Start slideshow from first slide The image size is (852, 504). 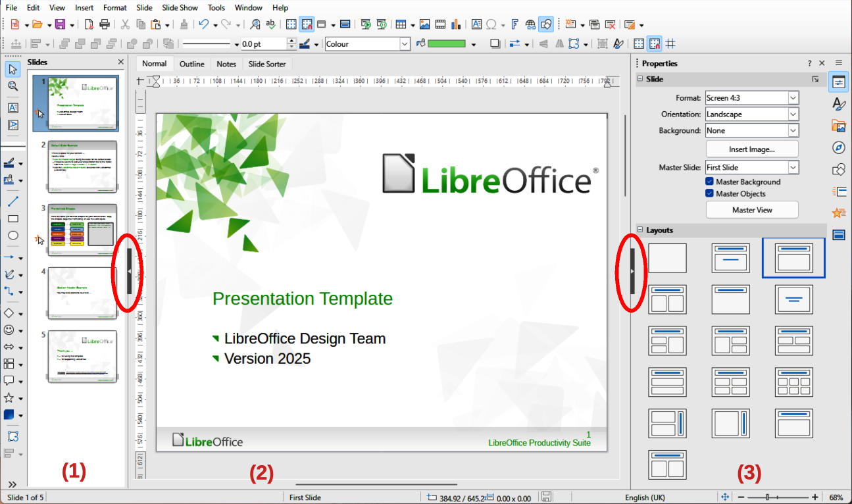point(366,24)
